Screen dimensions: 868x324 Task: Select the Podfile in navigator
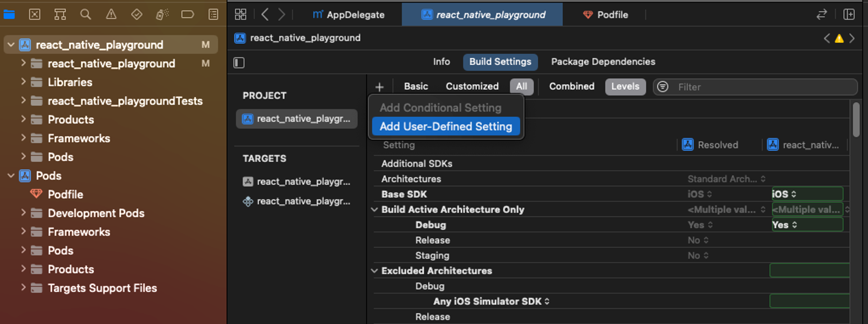[65, 194]
